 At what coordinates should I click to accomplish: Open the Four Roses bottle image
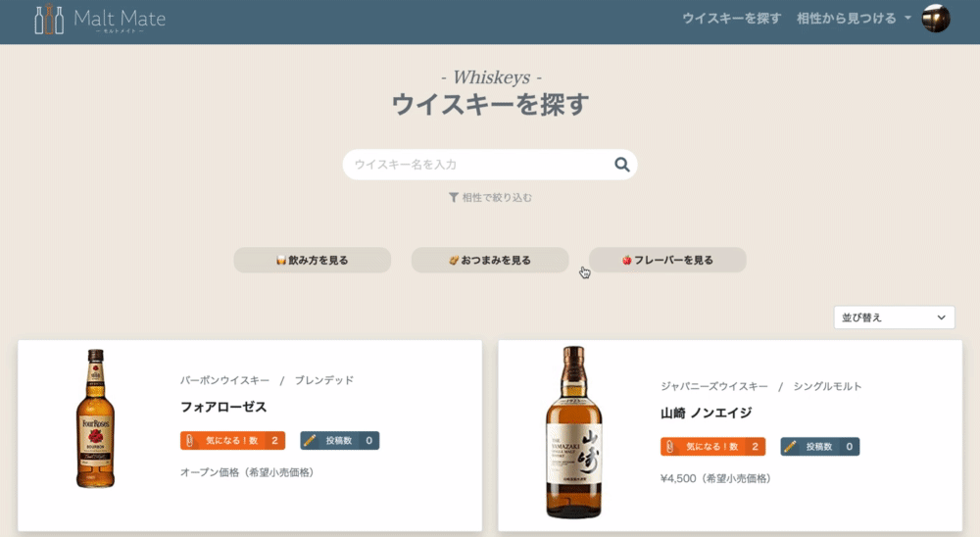tap(96, 418)
